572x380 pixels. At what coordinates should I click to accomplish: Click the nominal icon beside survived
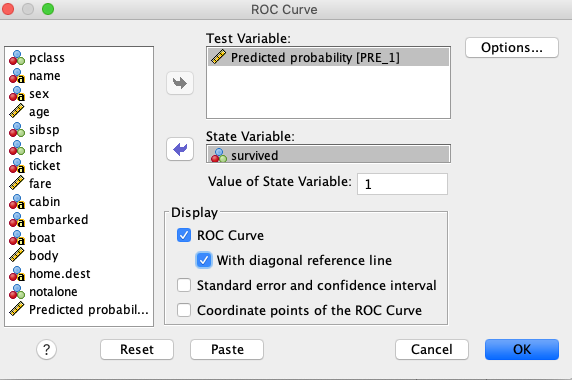[219, 155]
